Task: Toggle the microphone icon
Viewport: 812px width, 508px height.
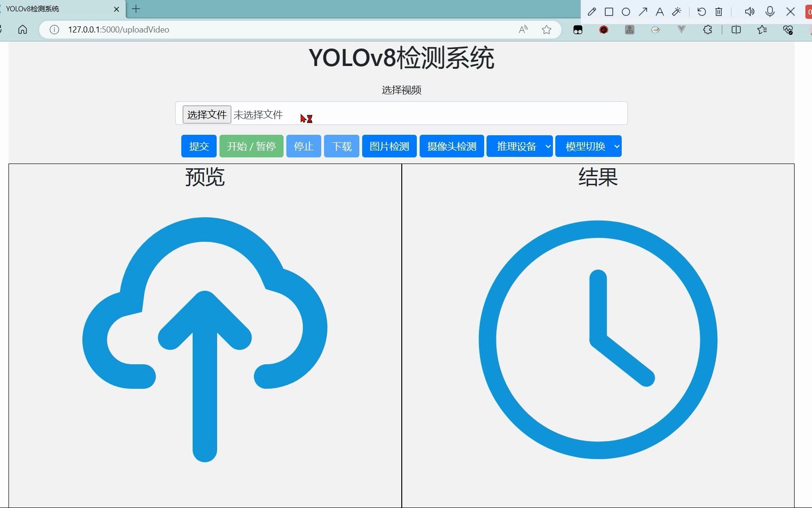Action: click(x=770, y=12)
